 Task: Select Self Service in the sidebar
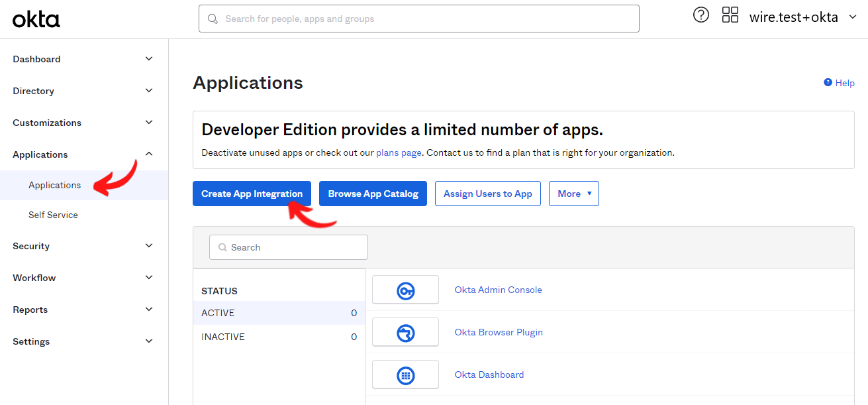tap(53, 215)
